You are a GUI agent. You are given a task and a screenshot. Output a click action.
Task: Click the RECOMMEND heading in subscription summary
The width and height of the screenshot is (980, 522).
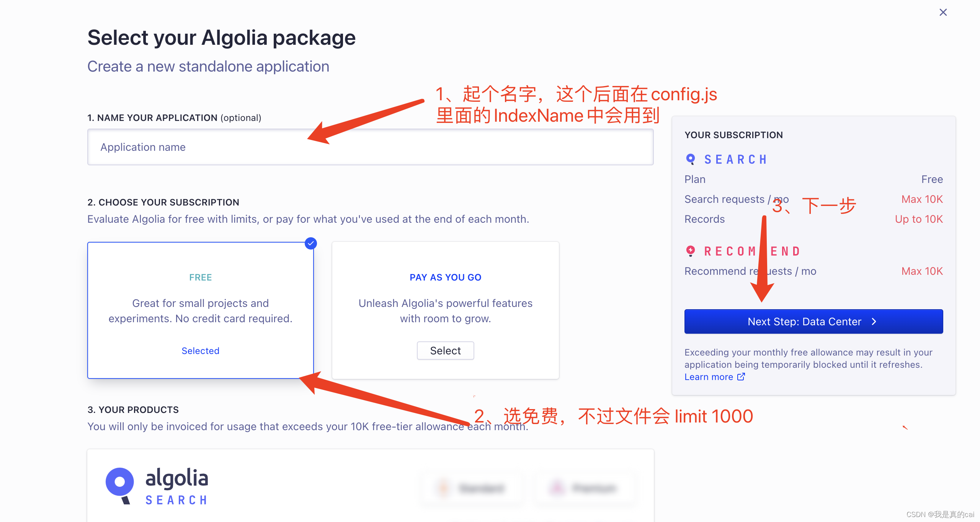tap(753, 251)
